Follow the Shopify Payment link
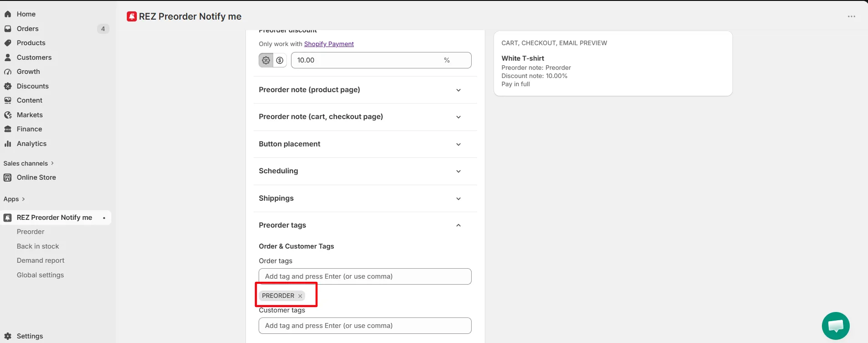The width and height of the screenshot is (868, 343). 329,44
